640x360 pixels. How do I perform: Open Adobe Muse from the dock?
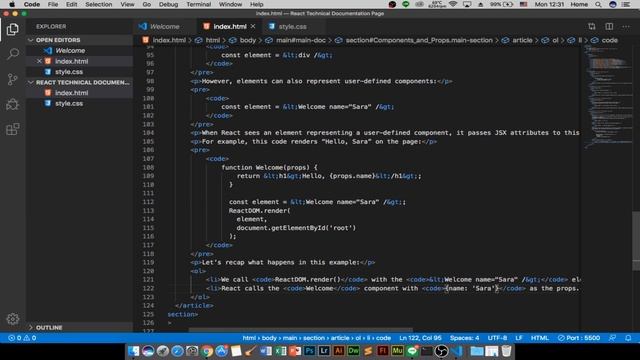tap(397, 351)
